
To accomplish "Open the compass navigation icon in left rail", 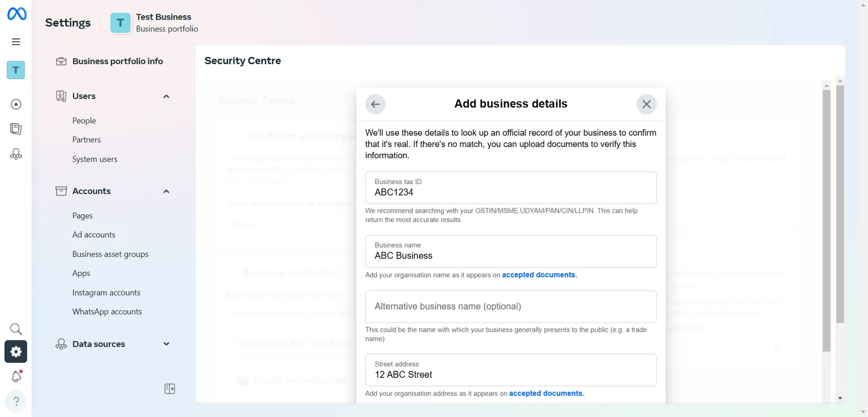I will 16,104.
